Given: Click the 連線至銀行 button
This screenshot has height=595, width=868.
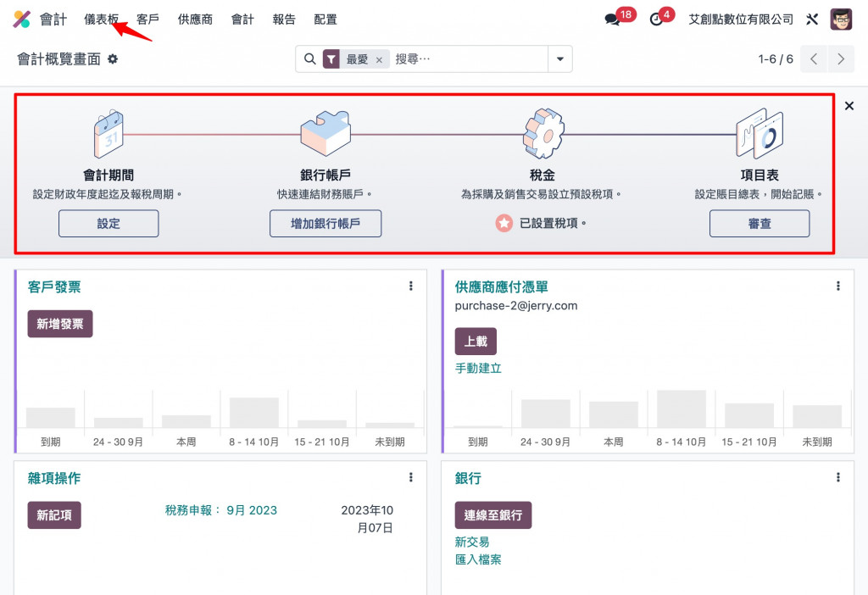Looking at the screenshot, I should pyautogui.click(x=493, y=515).
